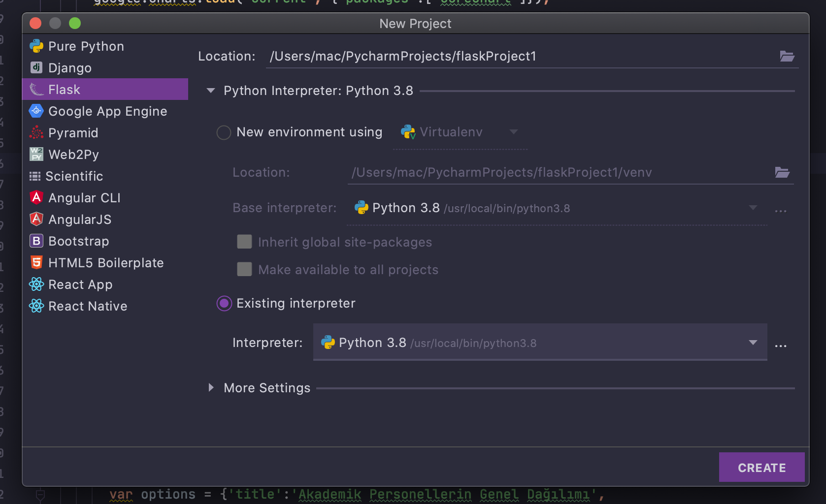The width and height of the screenshot is (826, 504).
Task: Select the Web2Py icon
Action: point(36,154)
